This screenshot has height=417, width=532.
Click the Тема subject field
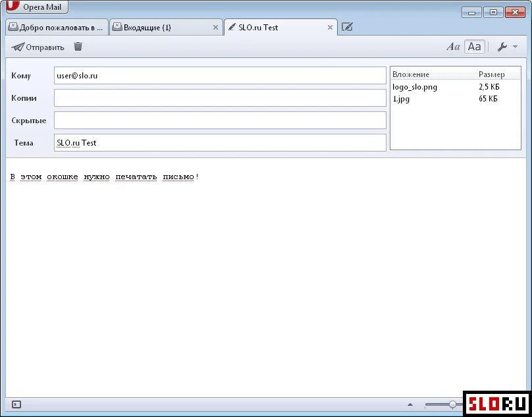[x=220, y=142]
